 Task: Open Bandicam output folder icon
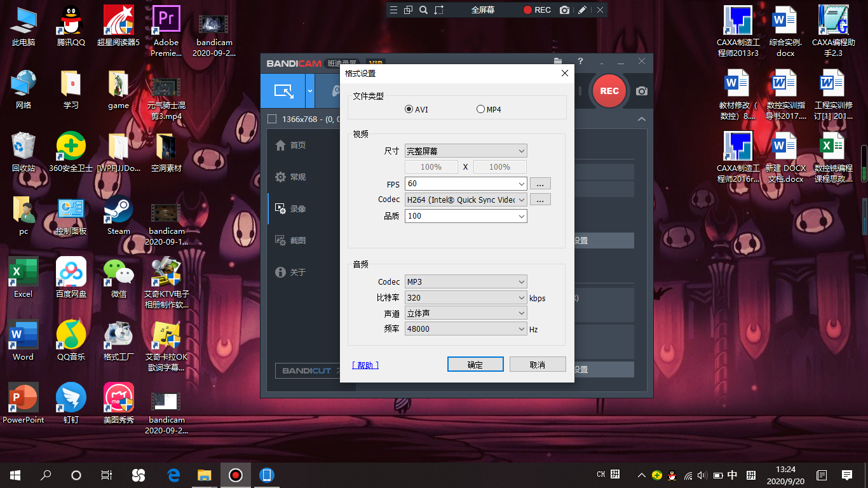558,62
